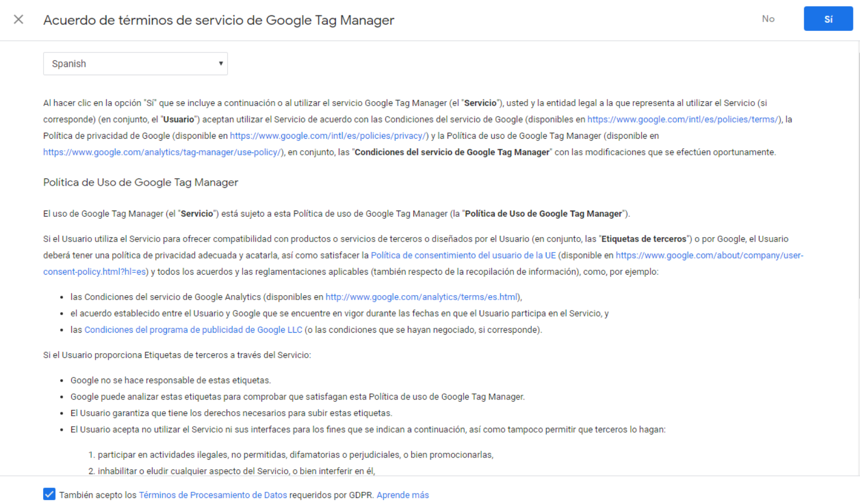Open the google.com/intl/es/policies/terms link
Image resolution: width=860 pixels, height=504 pixels.
point(684,119)
